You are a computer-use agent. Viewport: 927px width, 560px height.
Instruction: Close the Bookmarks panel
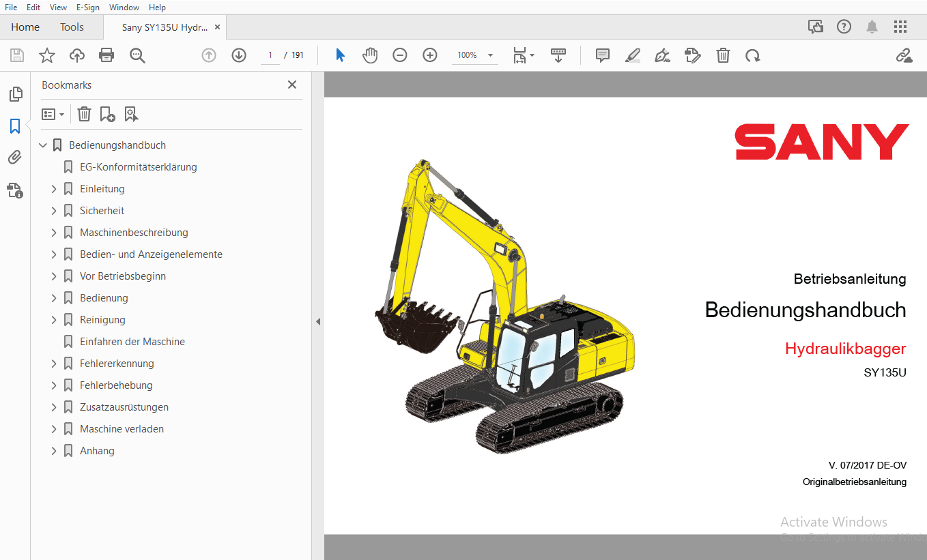pos(292,85)
